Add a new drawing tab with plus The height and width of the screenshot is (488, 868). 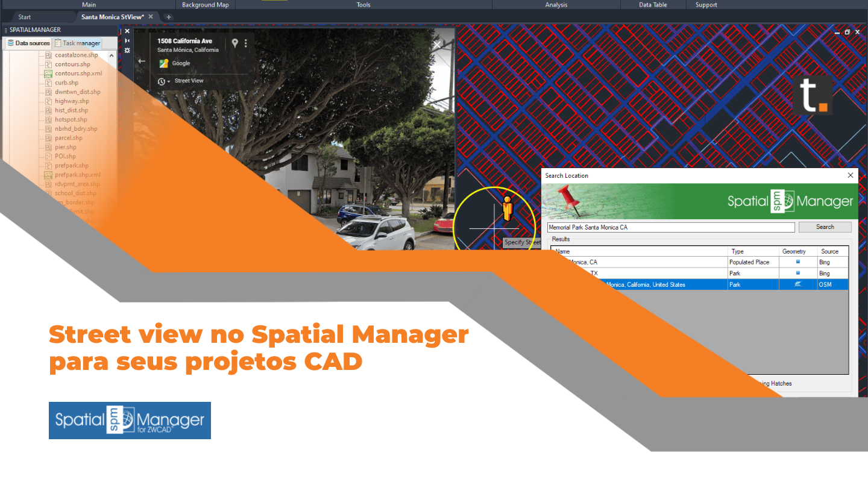pyautogui.click(x=169, y=17)
